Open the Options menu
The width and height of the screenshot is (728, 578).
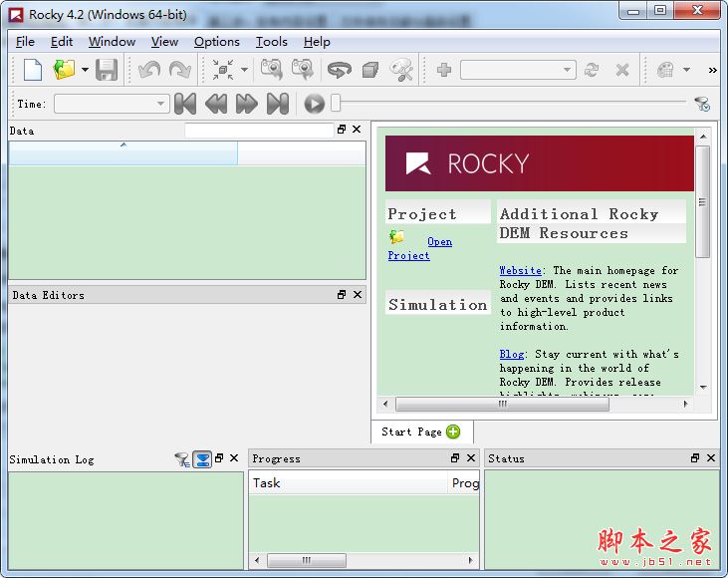(217, 42)
